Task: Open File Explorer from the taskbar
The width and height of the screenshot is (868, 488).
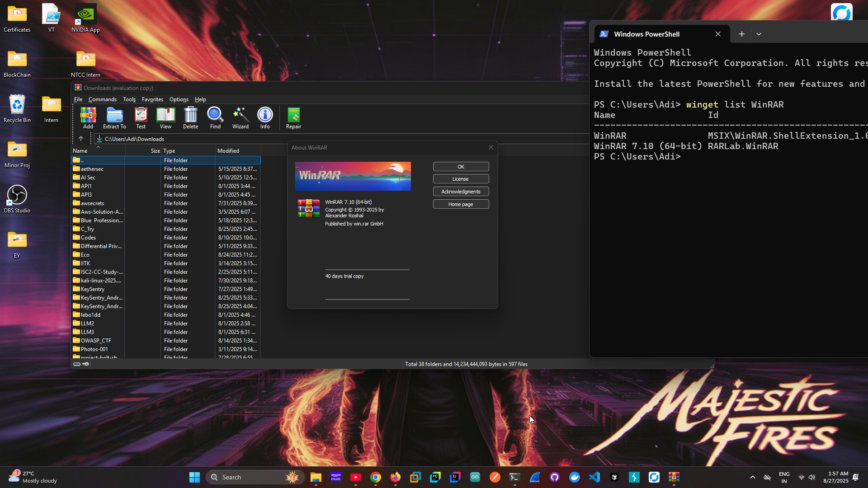Action: (x=316, y=477)
